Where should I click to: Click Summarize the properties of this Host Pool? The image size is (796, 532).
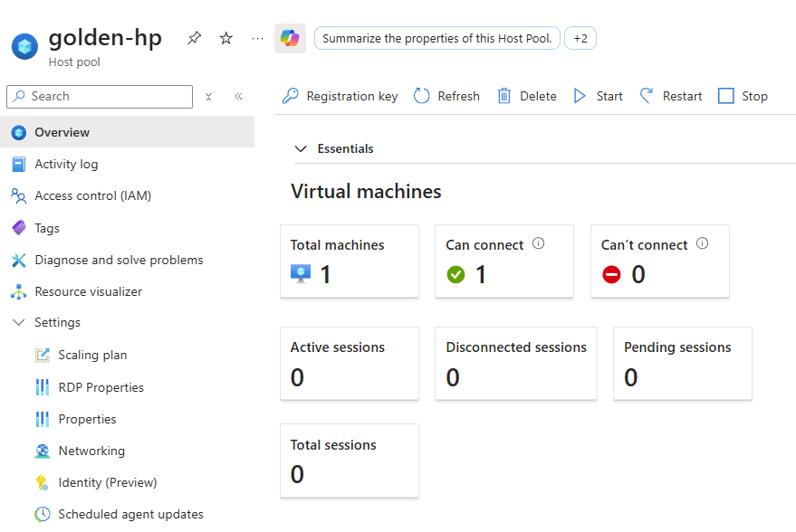[436, 39]
